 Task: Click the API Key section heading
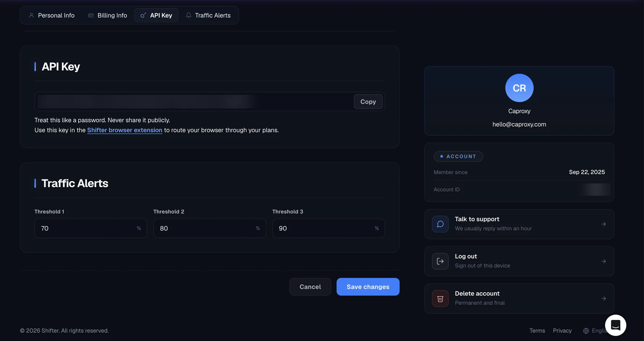pos(61,67)
